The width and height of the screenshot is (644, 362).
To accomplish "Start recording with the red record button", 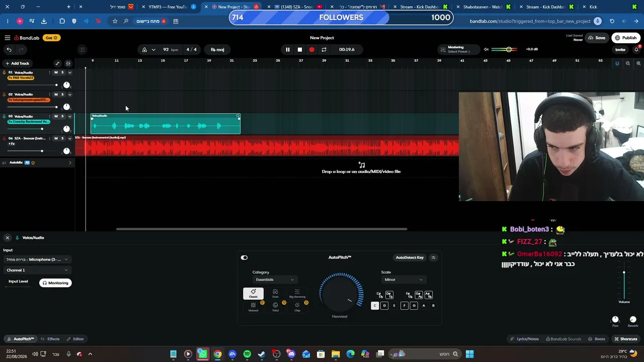I will click(x=311, y=49).
